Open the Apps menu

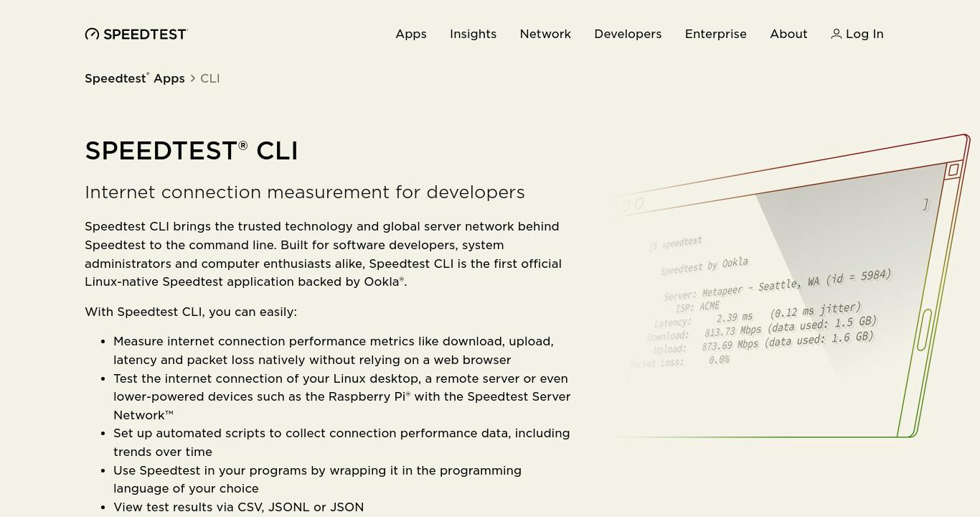coord(411,34)
